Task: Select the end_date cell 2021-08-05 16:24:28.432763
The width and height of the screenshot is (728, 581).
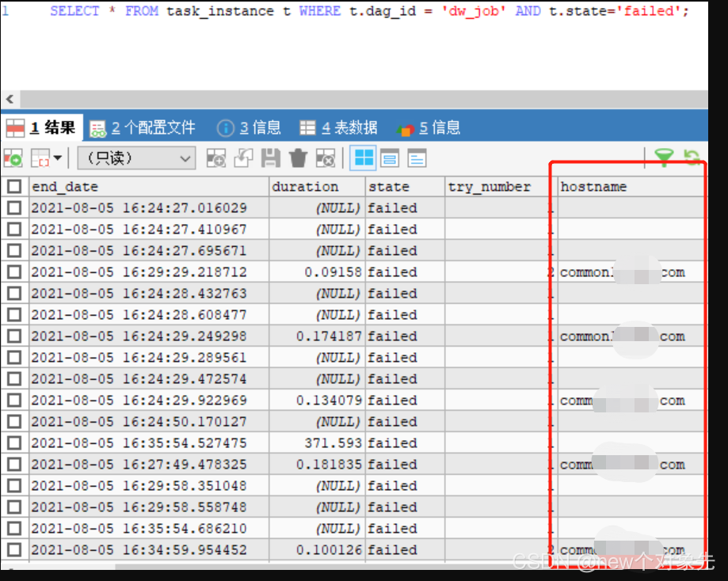Action: 149,294
